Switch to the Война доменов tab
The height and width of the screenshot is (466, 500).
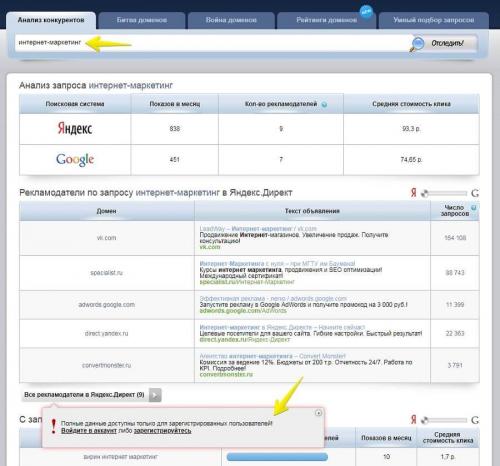[231, 20]
